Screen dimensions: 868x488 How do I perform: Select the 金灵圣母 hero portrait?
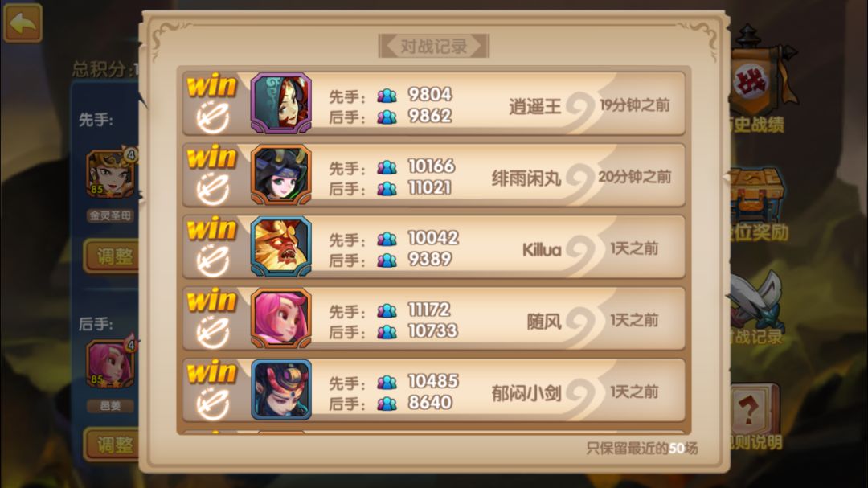(x=111, y=174)
